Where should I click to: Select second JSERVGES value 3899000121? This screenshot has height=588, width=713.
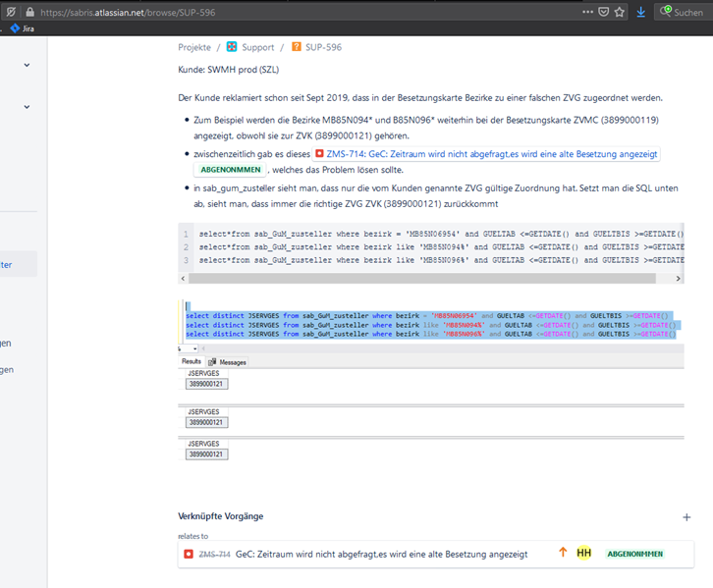tap(206, 423)
